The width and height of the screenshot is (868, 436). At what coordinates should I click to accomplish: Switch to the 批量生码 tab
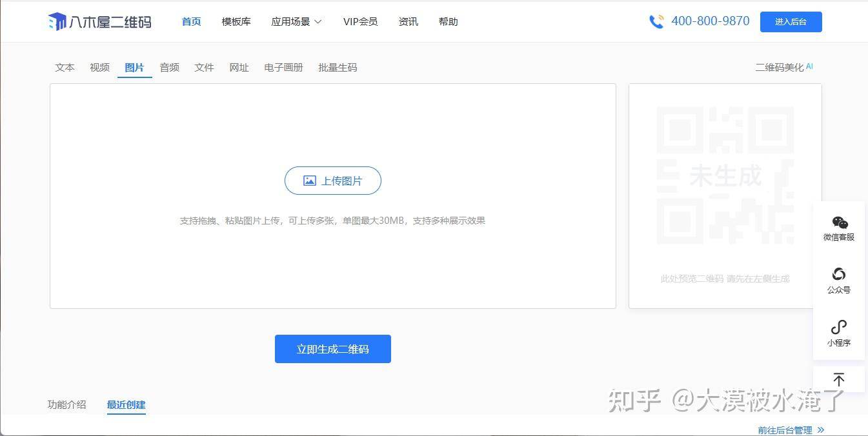(338, 67)
